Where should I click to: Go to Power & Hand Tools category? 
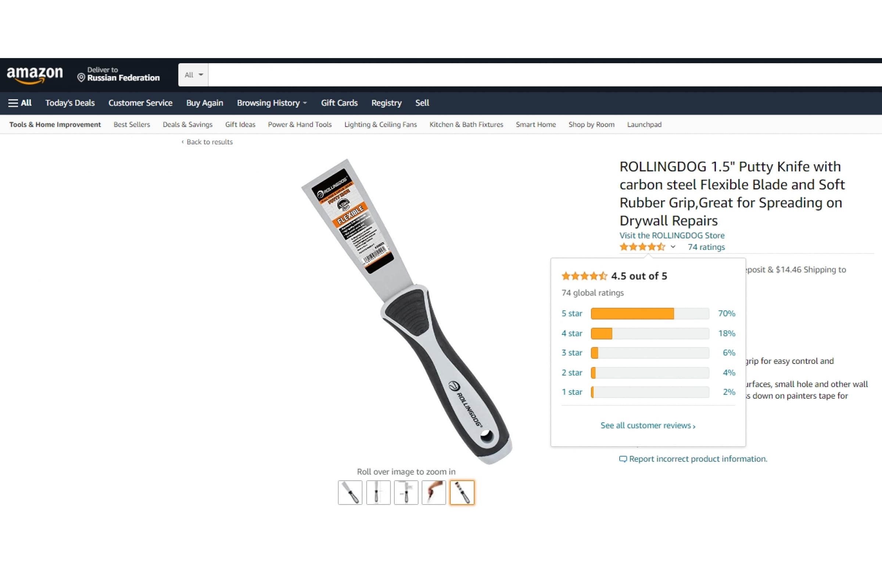coord(300,125)
